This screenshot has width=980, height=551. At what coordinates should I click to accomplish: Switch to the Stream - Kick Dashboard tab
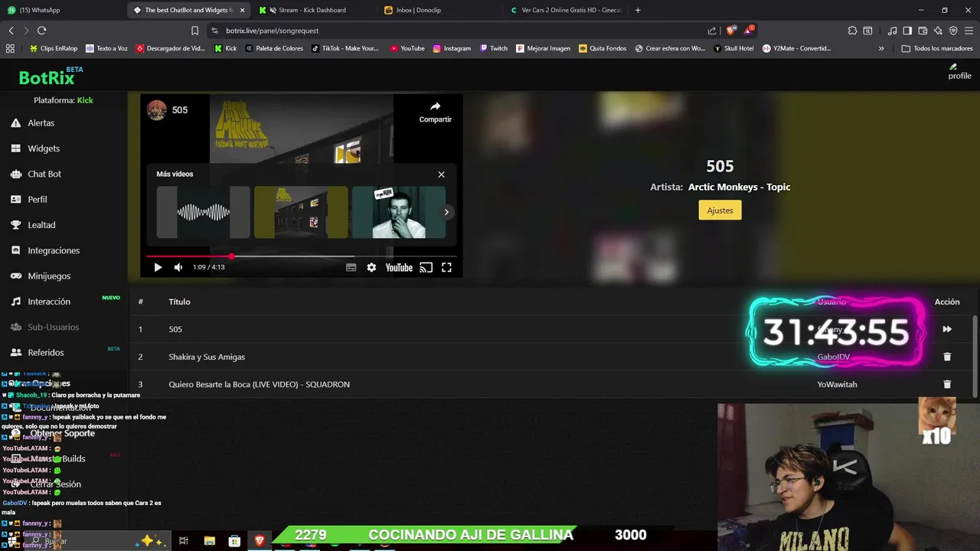(312, 10)
